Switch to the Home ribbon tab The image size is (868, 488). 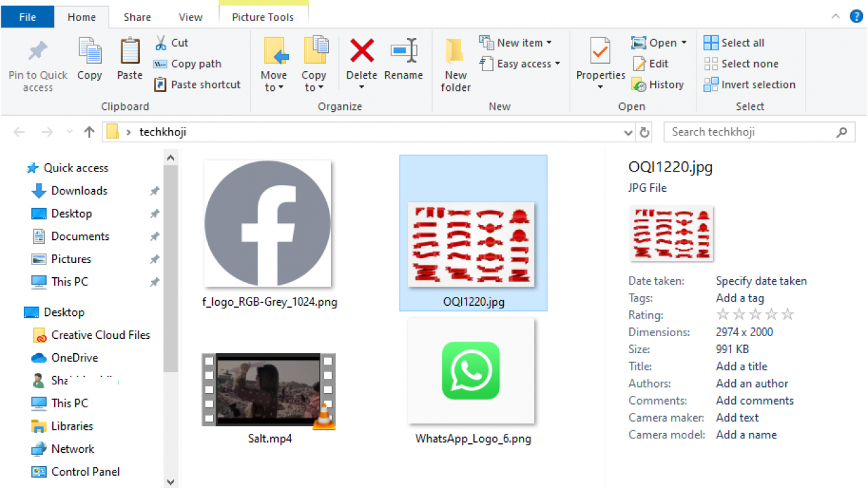[x=81, y=17]
